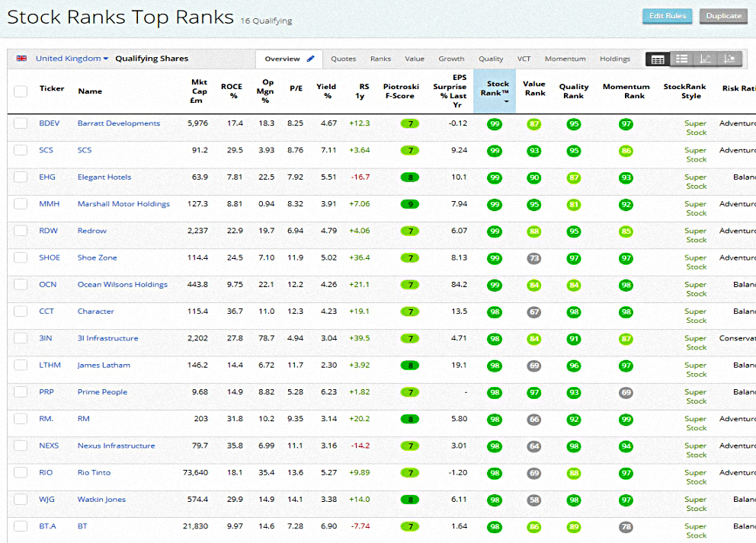Switch to the VCT tab
This screenshot has height=543, width=756.
click(x=524, y=59)
